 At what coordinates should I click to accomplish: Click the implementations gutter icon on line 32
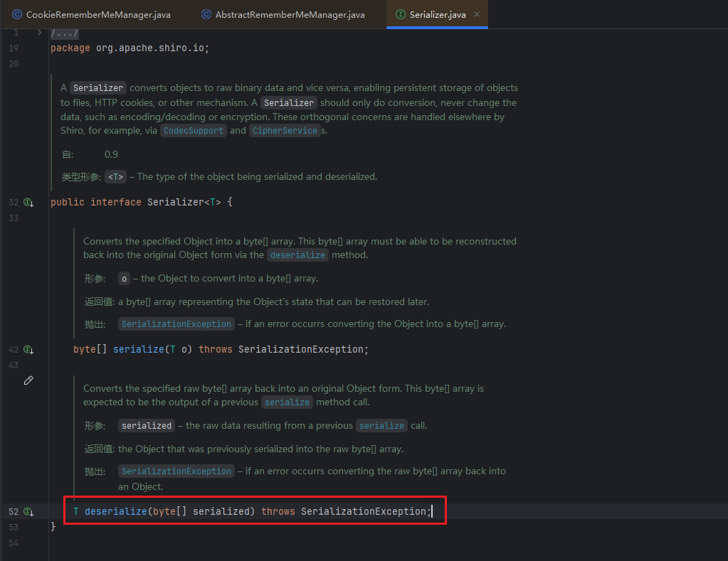(28, 203)
